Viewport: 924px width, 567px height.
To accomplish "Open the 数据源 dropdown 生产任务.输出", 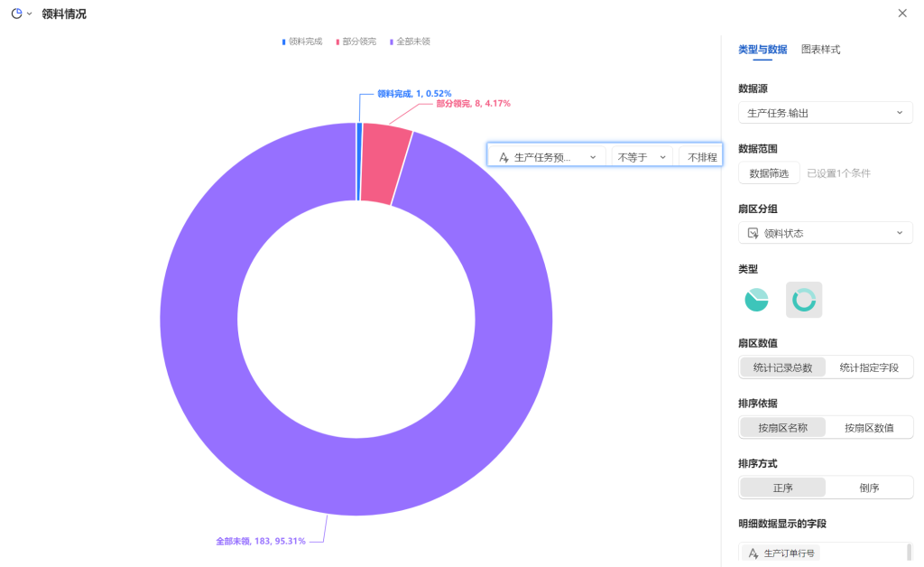I will 826,113.
